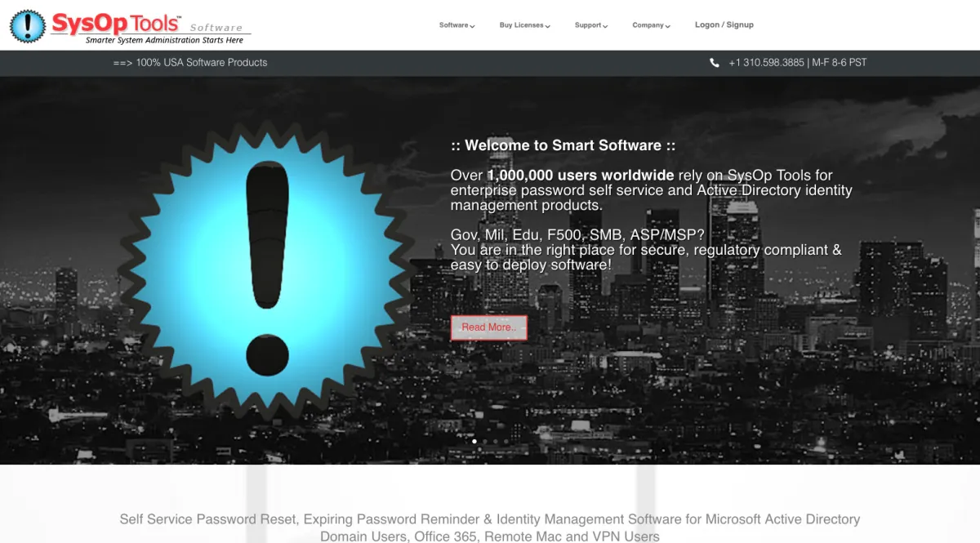The width and height of the screenshot is (980, 543).
Task: Select the active first carousel dot
Action: (474, 441)
